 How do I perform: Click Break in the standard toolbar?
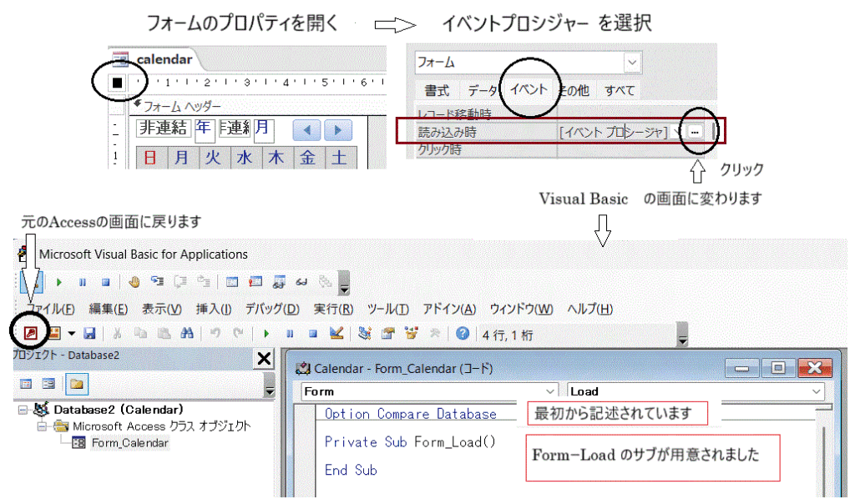point(290,334)
